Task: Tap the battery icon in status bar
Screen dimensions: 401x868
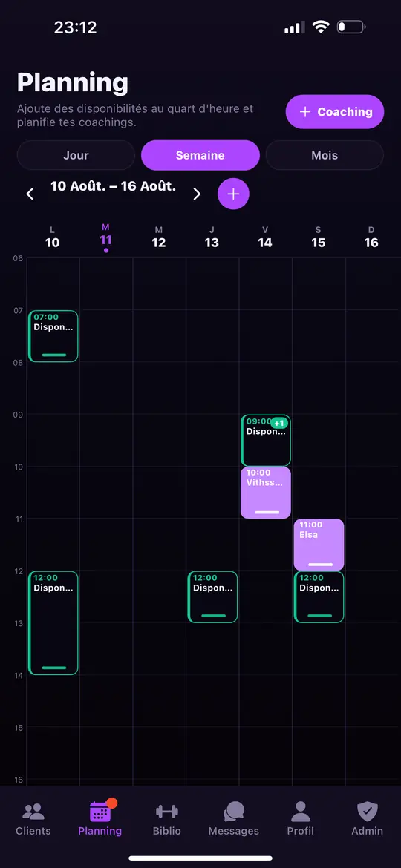Action: tap(351, 27)
